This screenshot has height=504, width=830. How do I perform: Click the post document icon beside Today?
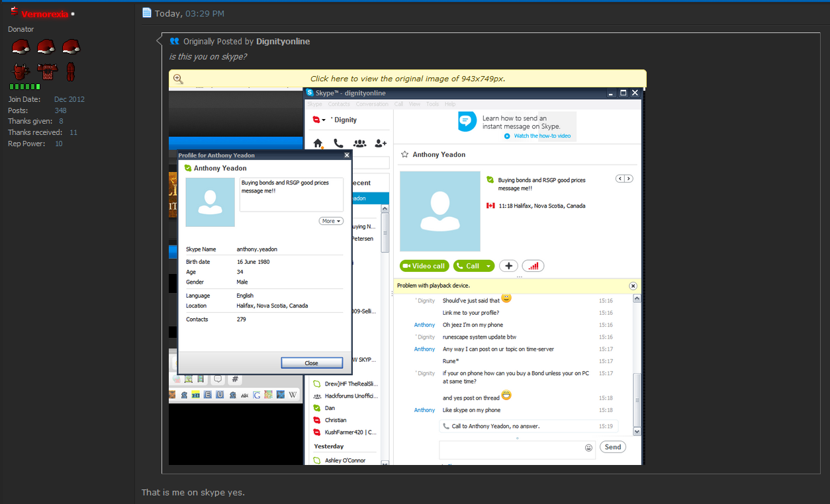[x=147, y=13]
